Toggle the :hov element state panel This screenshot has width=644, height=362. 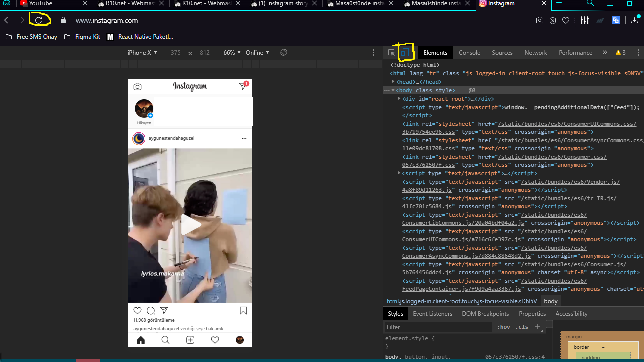point(503,327)
